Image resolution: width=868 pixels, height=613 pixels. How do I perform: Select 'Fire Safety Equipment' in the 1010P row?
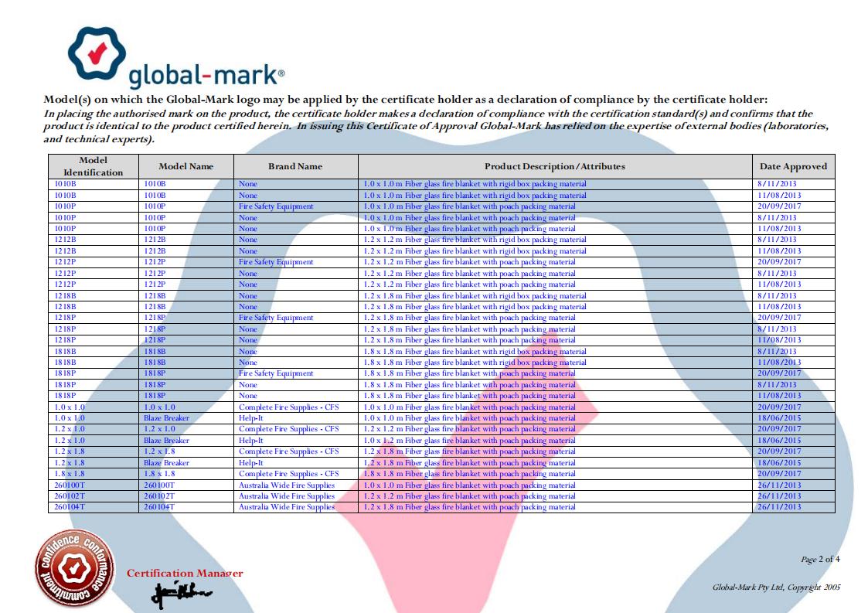[x=276, y=206]
